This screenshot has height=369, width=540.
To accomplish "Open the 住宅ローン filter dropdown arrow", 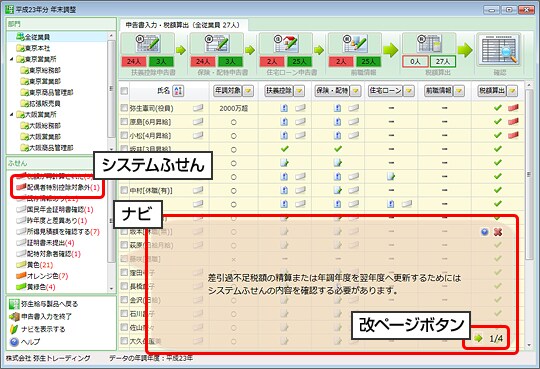I will (x=409, y=91).
